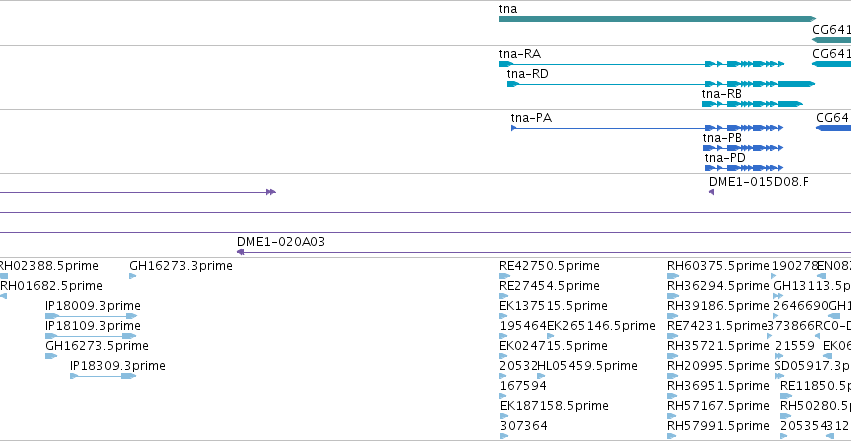The image size is (851, 441).
Task: Click the DME1-020A03 arrowhead
Action: click(240, 252)
